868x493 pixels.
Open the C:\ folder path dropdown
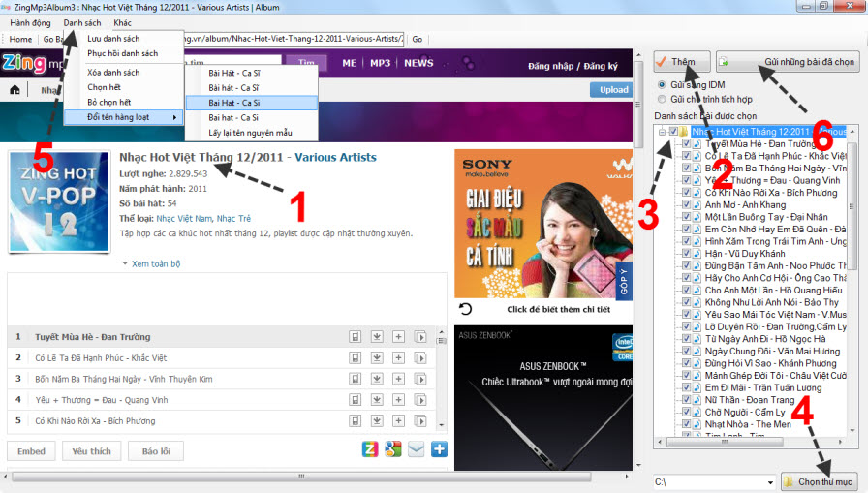click(x=769, y=482)
